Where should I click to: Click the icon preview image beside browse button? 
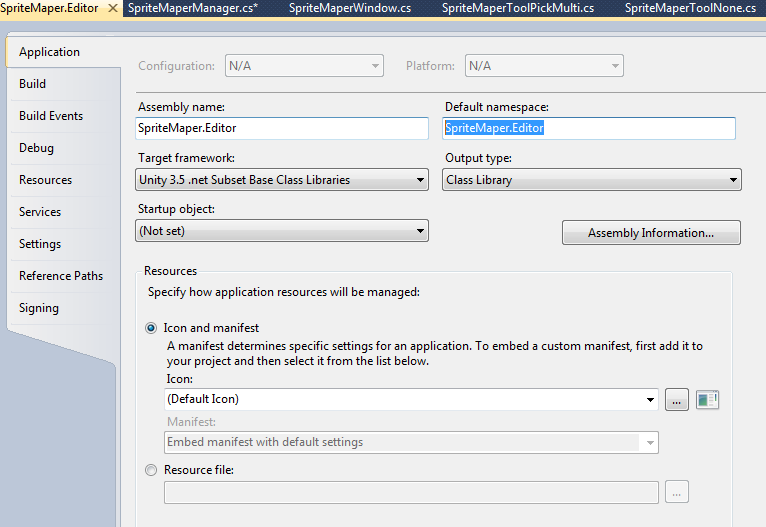point(708,400)
